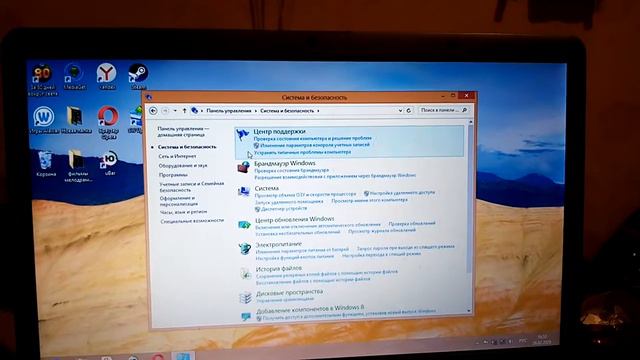This screenshot has width=640, height=360.
Task: Select Программы in the sidebar
Action: [173, 175]
